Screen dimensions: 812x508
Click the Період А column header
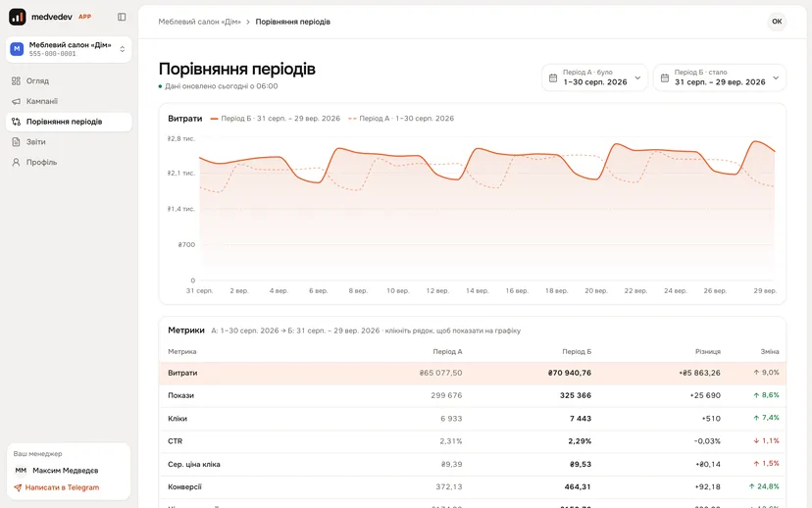click(447, 352)
